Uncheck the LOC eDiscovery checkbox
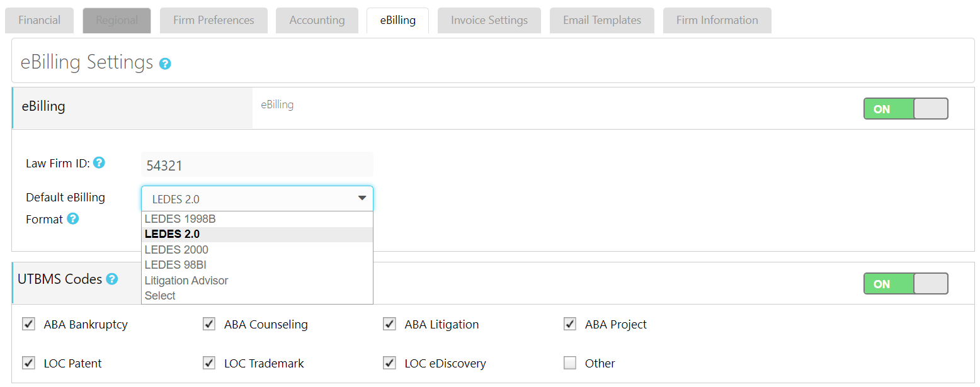Image resolution: width=980 pixels, height=387 pixels. tap(389, 363)
